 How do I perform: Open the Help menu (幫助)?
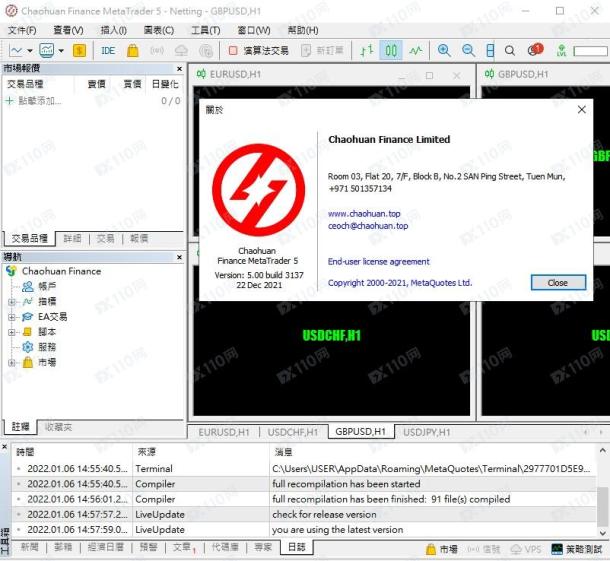pos(303,30)
